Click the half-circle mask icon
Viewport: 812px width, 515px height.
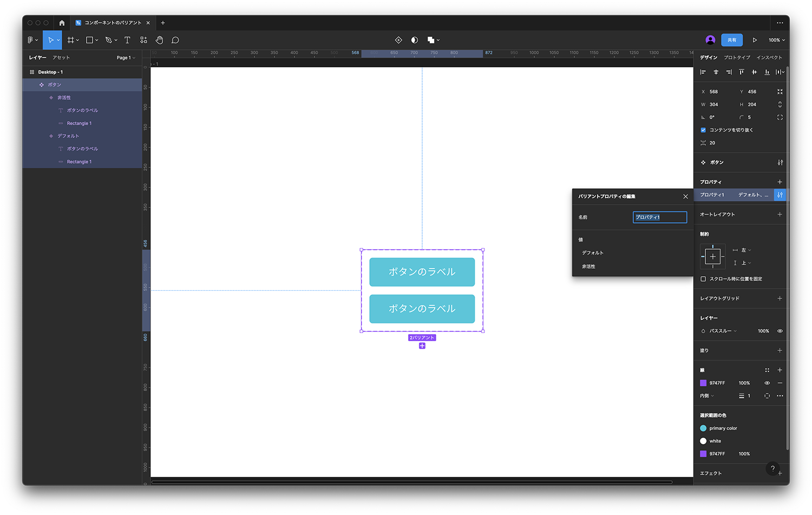point(415,40)
